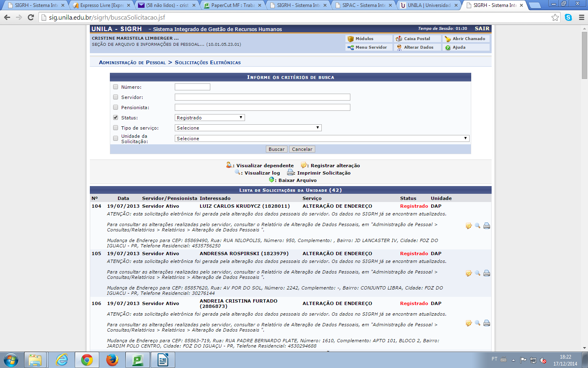
Task: Follow the Administração de Pessoal breadcrumb
Action: (x=132, y=63)
